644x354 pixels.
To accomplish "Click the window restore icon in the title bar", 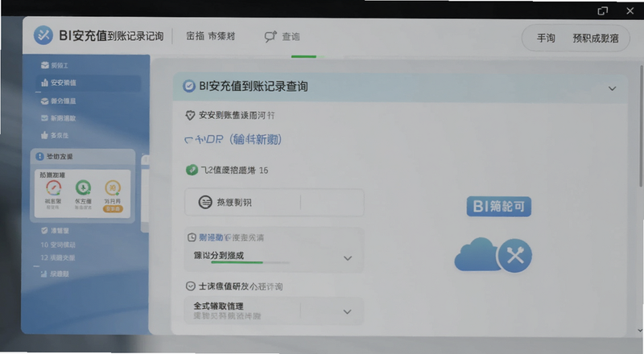I will pos(602,11).
